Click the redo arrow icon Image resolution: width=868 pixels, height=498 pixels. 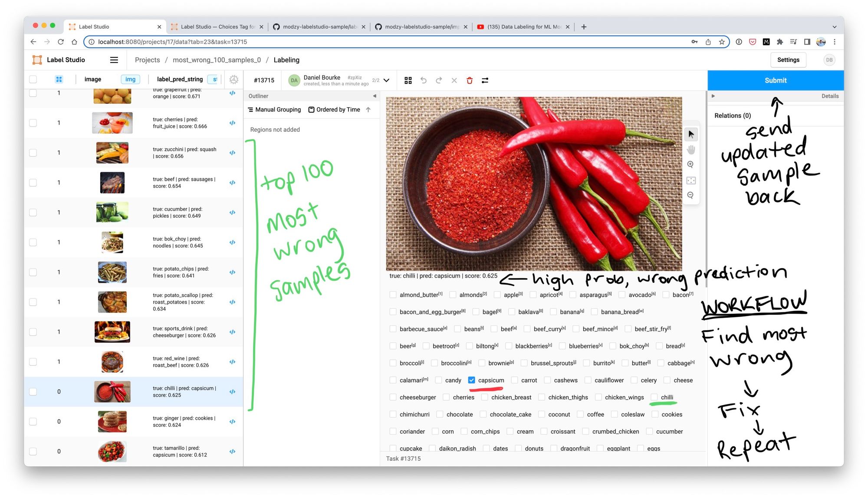(x=438, y=80)
